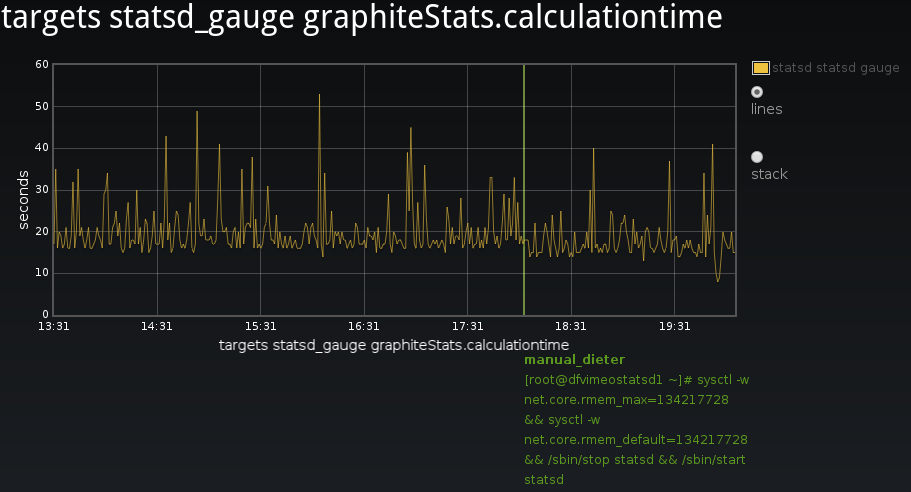Image resolution: width=911 pixels, height=492 pixels.
Task: Select the "lines" radio button
Action: point(757,92)
